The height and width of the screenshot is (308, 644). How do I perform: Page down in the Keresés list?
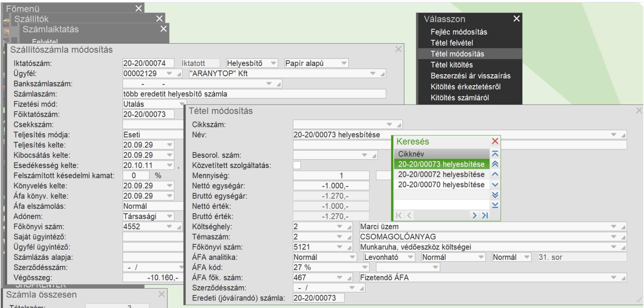(495, 195)
